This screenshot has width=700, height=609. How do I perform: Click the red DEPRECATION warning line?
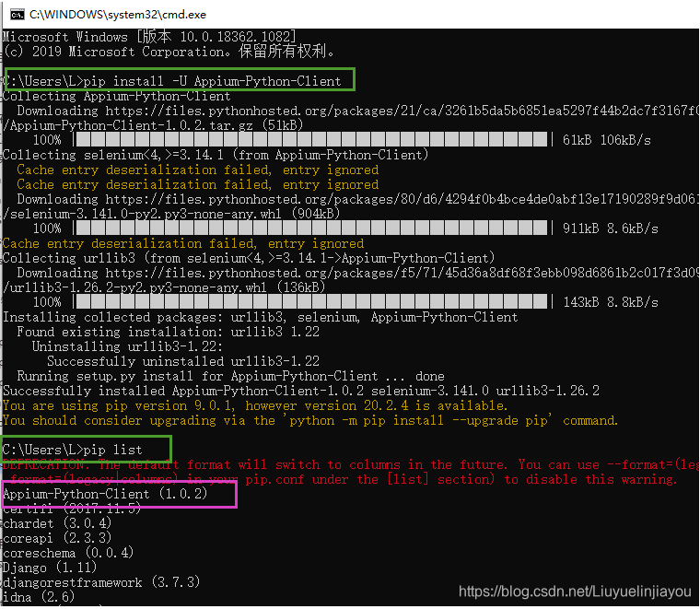click(350, 464)
